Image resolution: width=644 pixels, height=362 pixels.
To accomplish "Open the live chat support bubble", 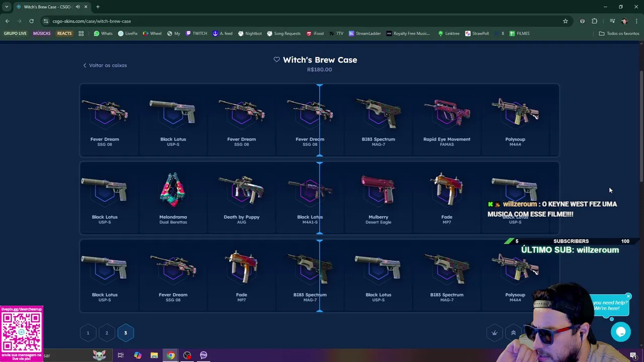I will click(621, 332).
